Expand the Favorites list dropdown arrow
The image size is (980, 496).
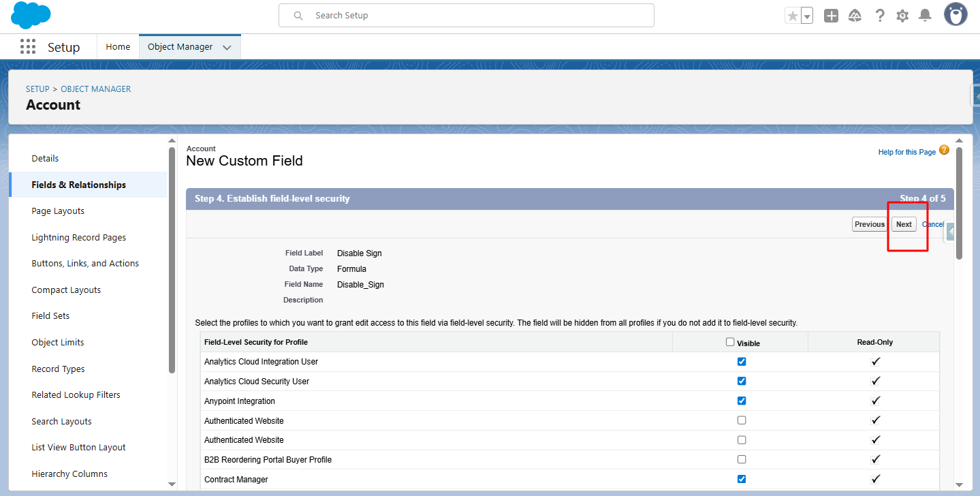tap(807, 16)
